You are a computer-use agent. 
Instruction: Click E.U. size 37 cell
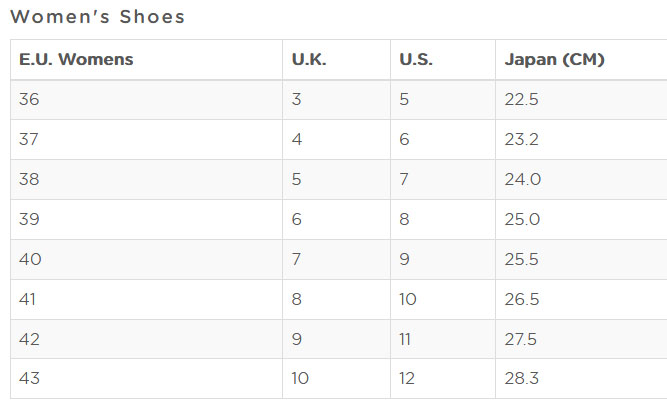(29, 140)
